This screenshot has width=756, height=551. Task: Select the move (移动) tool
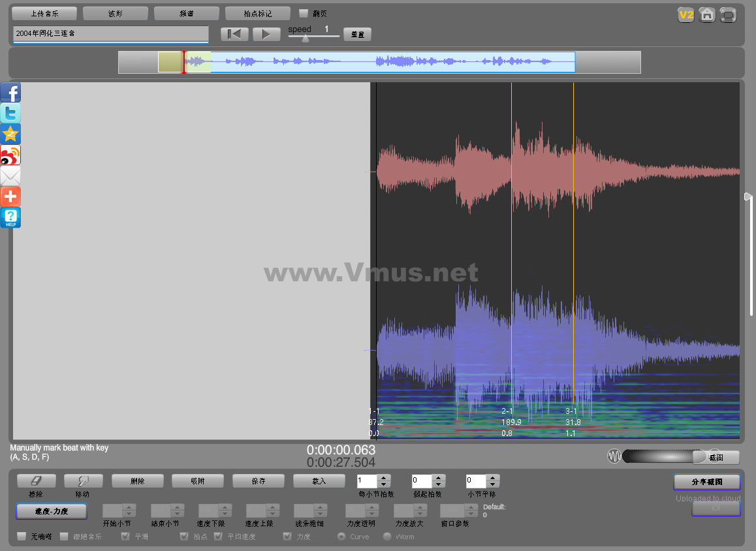click(83, 481)
